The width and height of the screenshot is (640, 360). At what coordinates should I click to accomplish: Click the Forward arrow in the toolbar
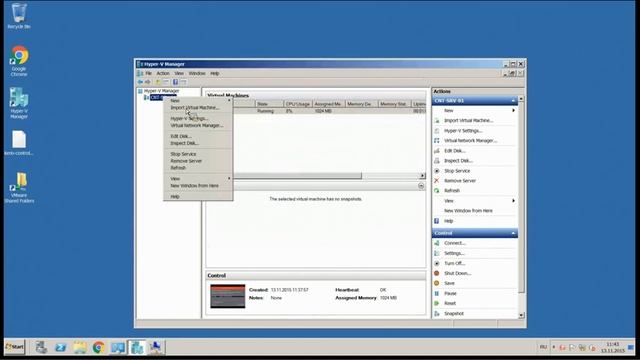pyautogui.click(x=148, y=82)
